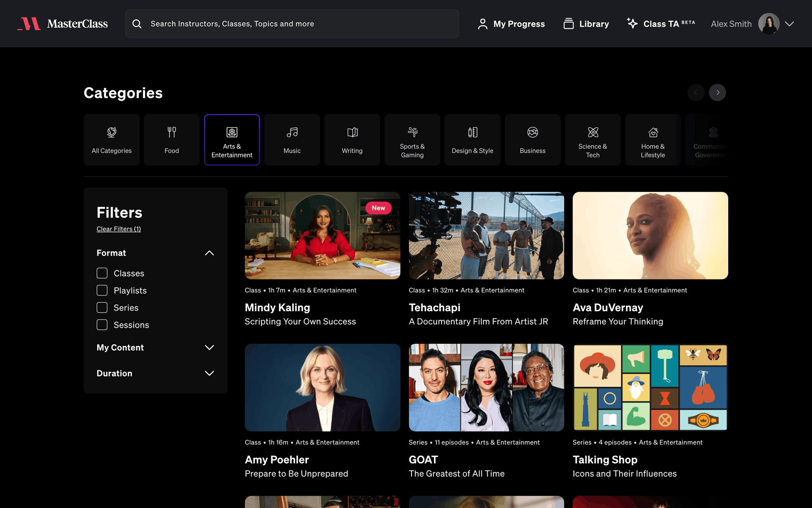Click the Business handshake icon
The height and width of the screenshot is (508, 812).
pyautogui.click(x=532, y=133)
